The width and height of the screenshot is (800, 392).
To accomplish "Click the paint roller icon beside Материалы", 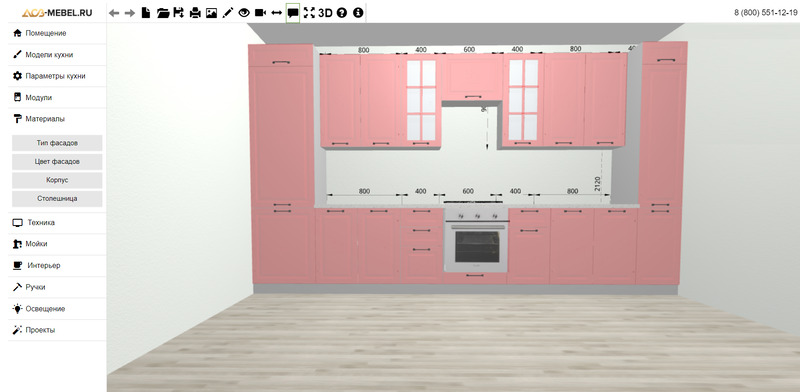I will tap(17, 119).
